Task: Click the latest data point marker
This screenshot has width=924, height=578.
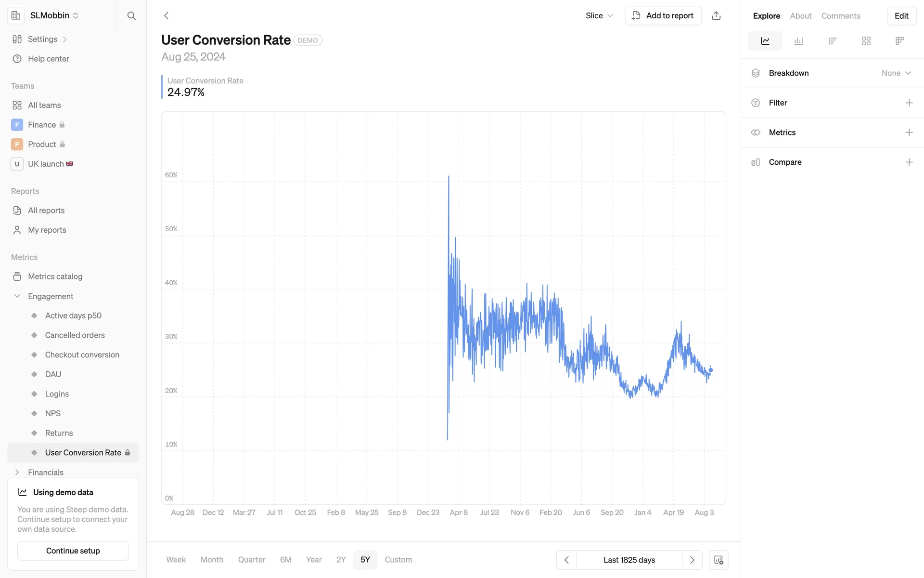Action: [x=711, y=370]
